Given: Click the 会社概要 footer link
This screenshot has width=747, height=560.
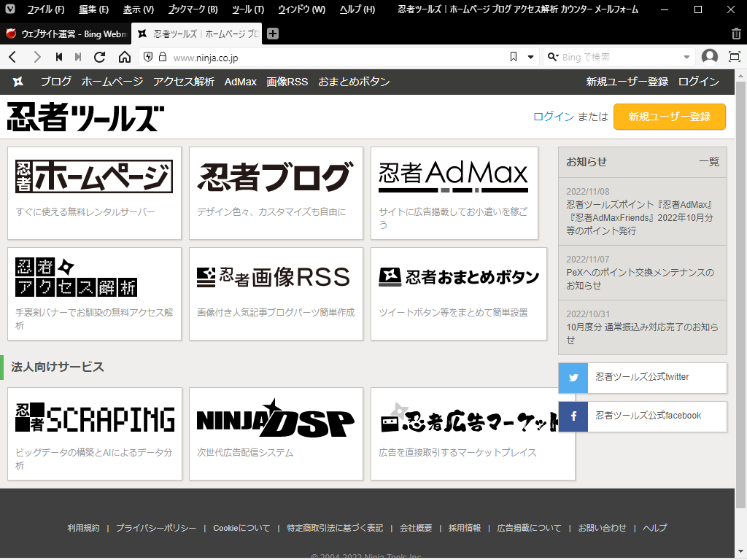Looking at the screenshot, I should [x=416, y=528].
